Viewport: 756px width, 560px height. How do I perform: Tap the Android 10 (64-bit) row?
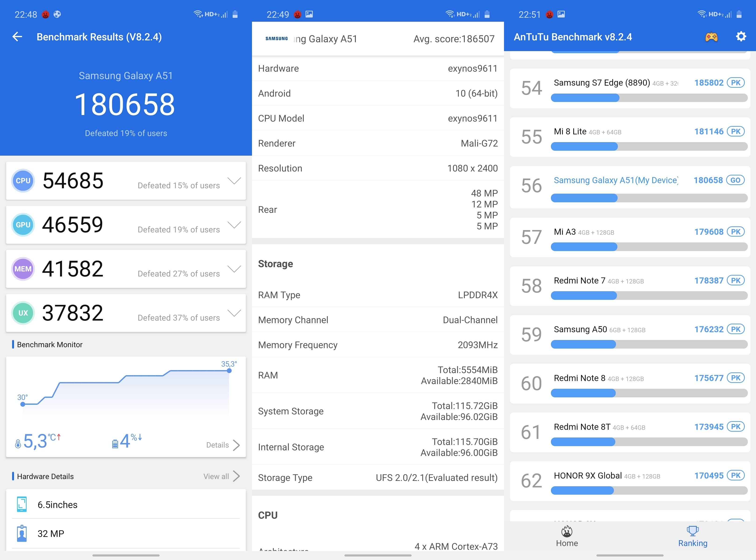tap(378, 93)
